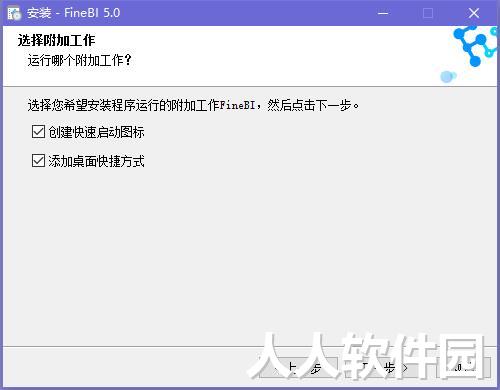Go back with the 上一步 button
The height and width of the screenshot is (390, 500).
(299, 368)
